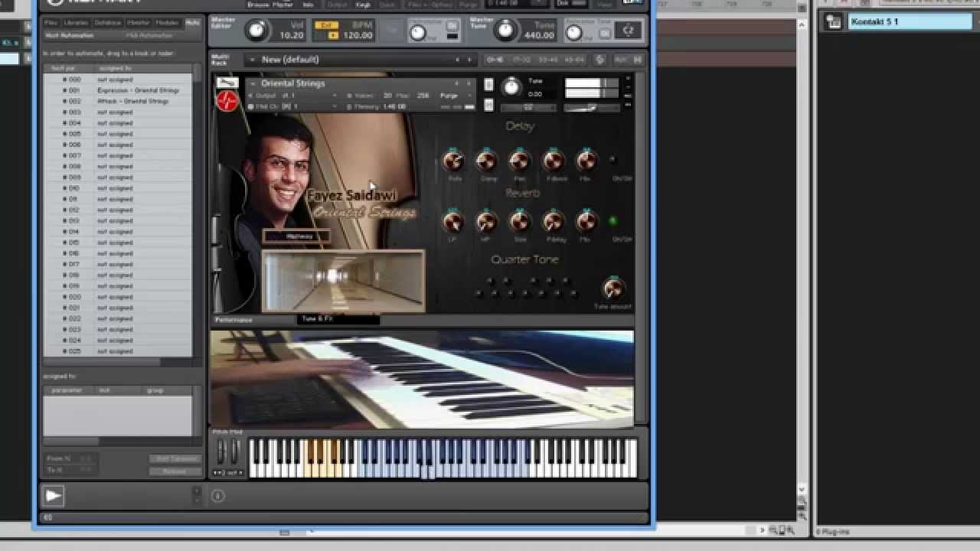Image resolution: width=980 pixels, height=551 pixels.
Task: Click the Kontakt 5 plug-in icon in right panel
Action: point(833,22)
